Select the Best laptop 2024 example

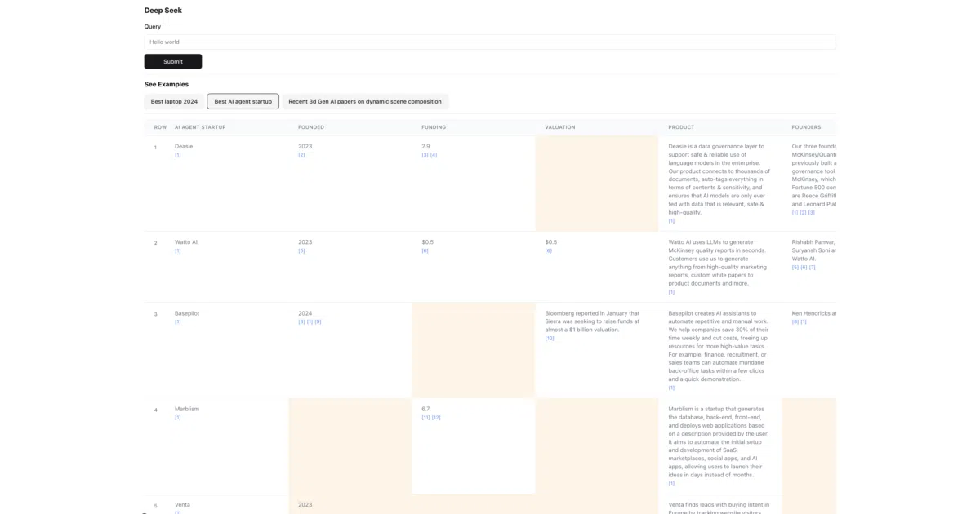(174, 101)
